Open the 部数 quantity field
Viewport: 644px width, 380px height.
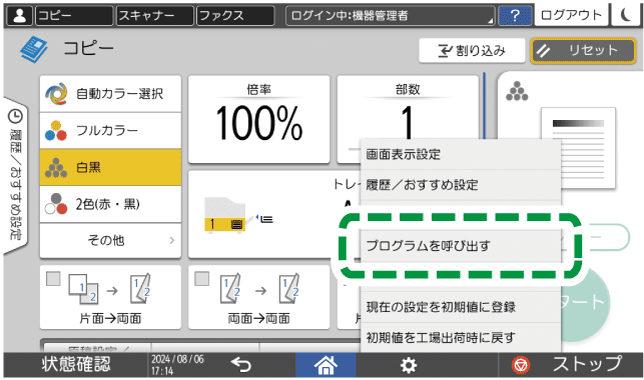[407, 108]
